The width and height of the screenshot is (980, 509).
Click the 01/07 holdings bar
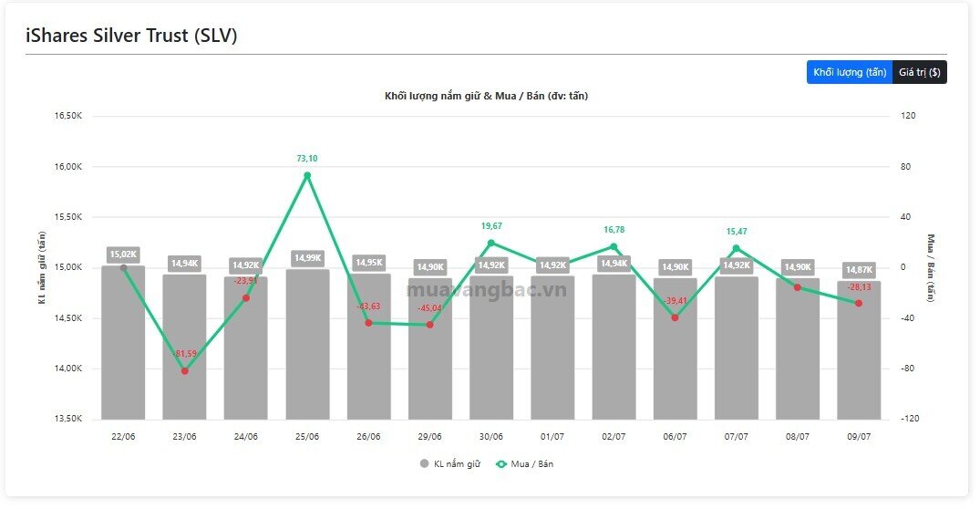click(x=552, y=348)
